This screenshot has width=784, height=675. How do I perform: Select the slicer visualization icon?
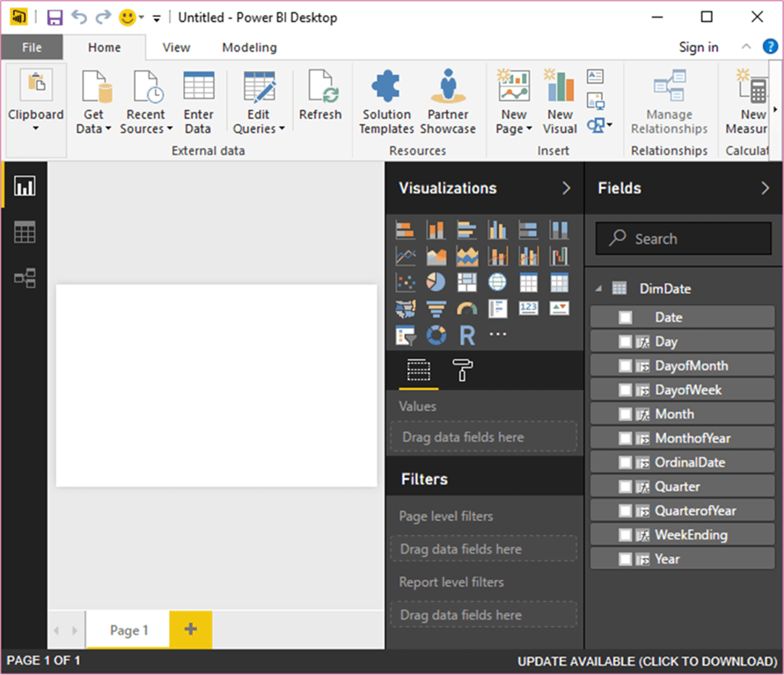[405, 335]
